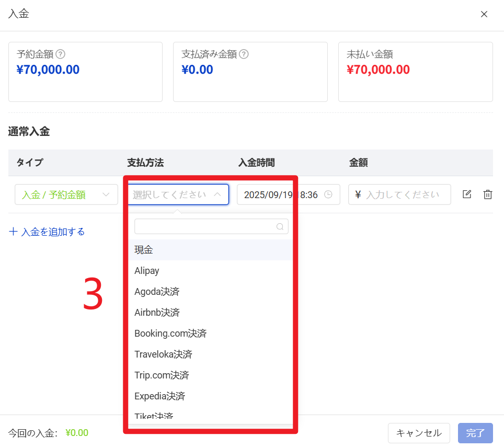The width and height of the screenshot is (504, 448).
Task: Select Agoda決済 option
Action: 157,292
